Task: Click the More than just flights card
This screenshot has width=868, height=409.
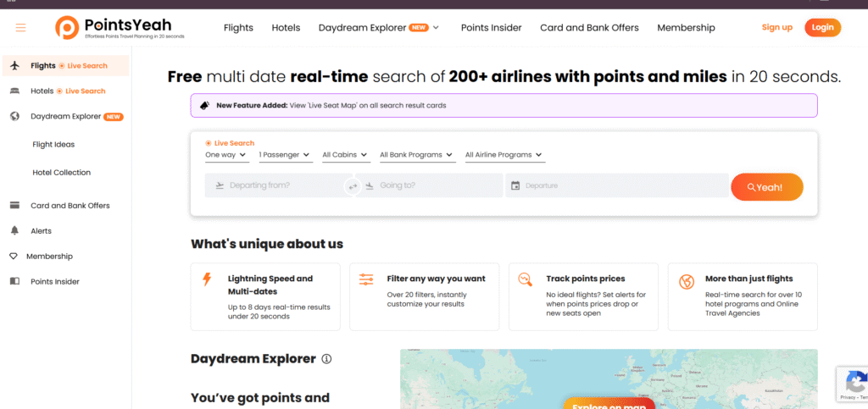Action: [743, 297]
